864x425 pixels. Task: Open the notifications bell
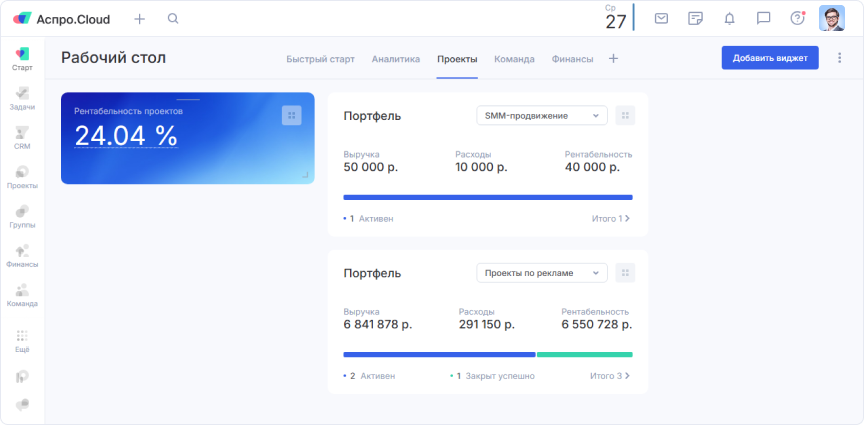click(730, 19)
